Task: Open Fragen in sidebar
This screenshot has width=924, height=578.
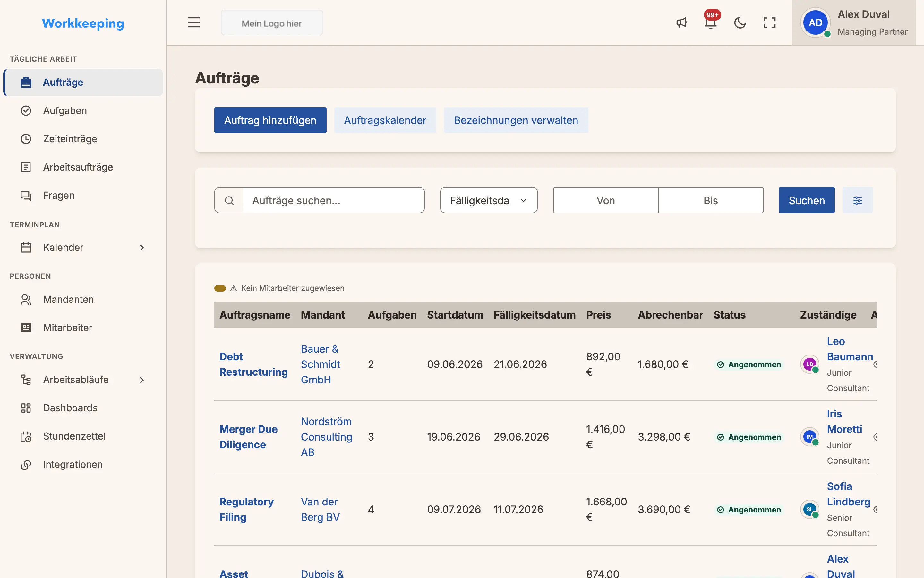Action: coord(83,195)
